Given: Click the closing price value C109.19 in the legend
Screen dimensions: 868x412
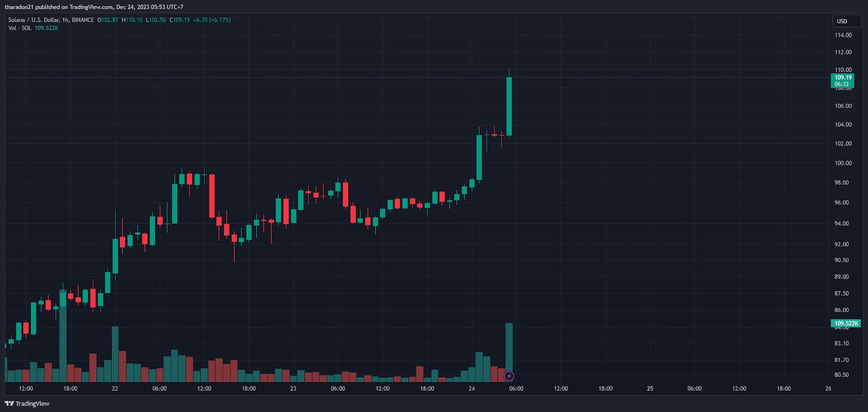Looking at the screenshot, I should (180, 20).
